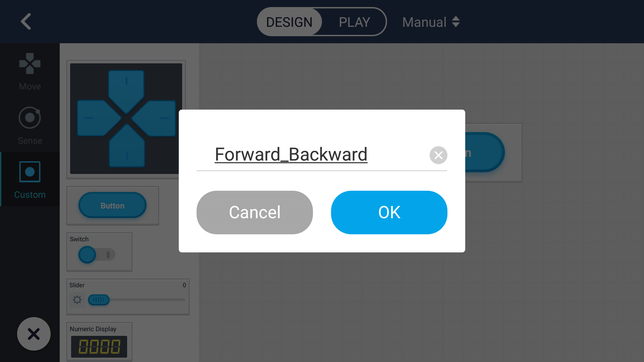Select the Custom category icon

pyautogui.click(x=30, y=172)
